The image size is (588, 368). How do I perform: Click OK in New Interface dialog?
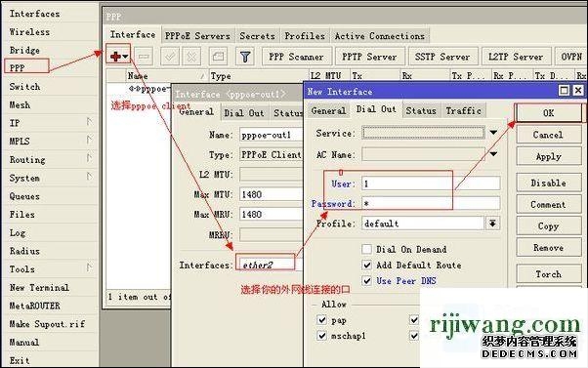549,113
